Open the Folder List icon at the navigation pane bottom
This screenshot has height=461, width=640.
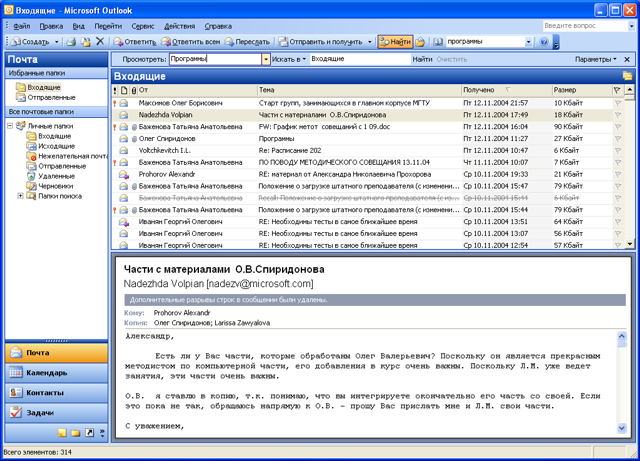pos(76,433)
